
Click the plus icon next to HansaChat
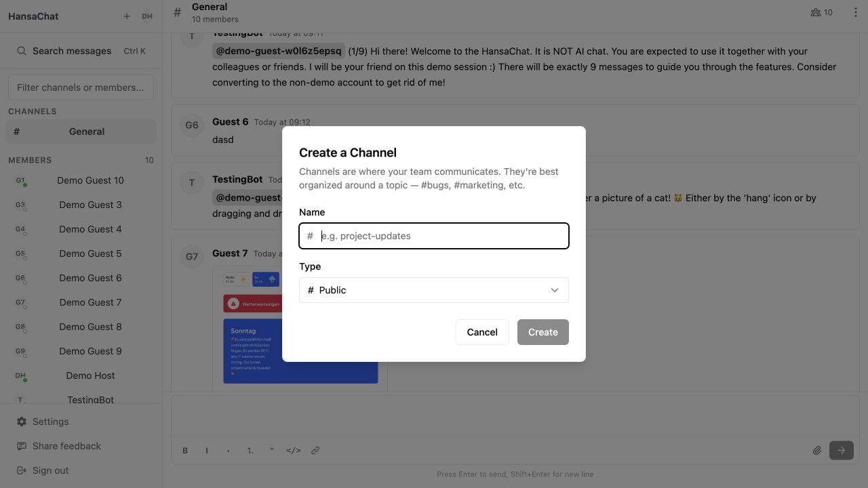pyautogui.click(x=127, y=16)
